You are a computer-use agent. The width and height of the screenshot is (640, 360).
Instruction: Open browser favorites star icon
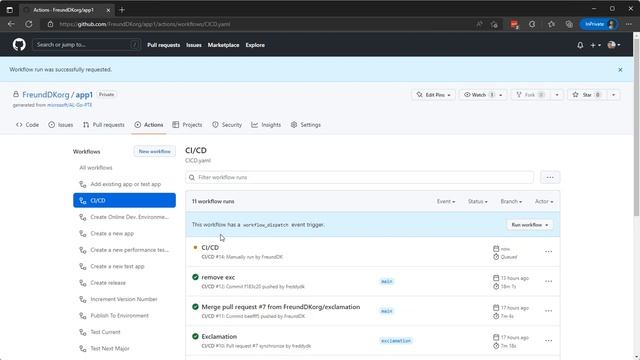click(x=551, y=24)
